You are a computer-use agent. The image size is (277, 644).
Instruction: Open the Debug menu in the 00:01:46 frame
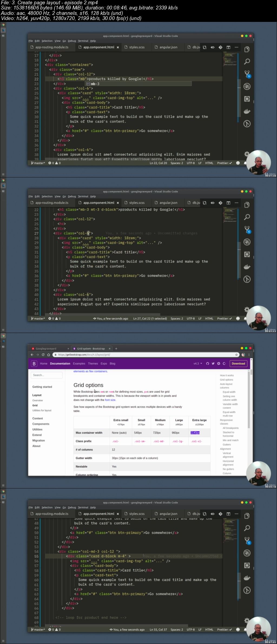coord(72,41)
